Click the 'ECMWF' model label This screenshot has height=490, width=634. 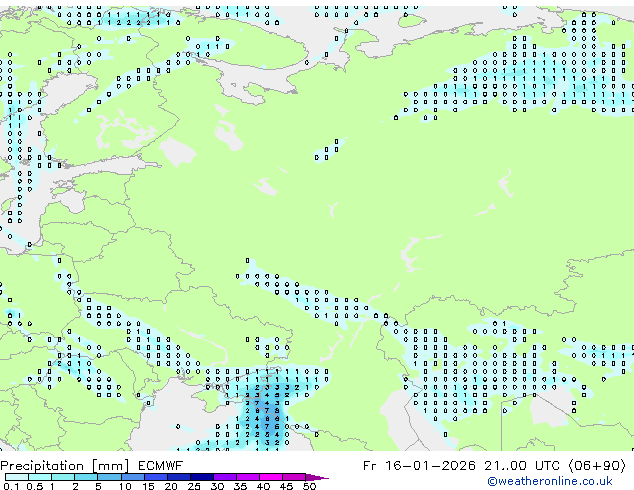click(161, 466)
